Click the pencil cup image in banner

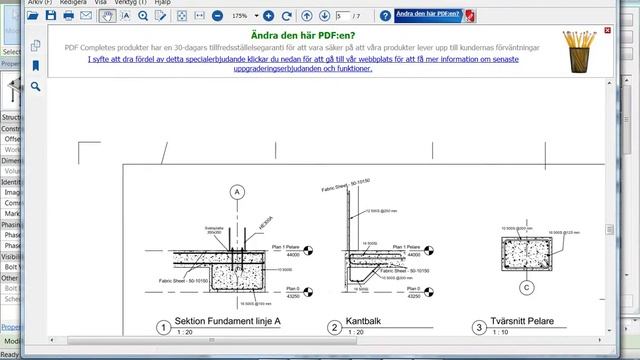[579, 52]
